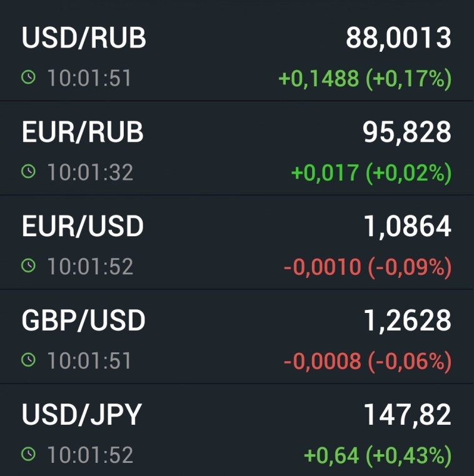This screenshot has width=474, height=476.
Task: Open the EUR/RUB currency pair
Action: point(83,132)
